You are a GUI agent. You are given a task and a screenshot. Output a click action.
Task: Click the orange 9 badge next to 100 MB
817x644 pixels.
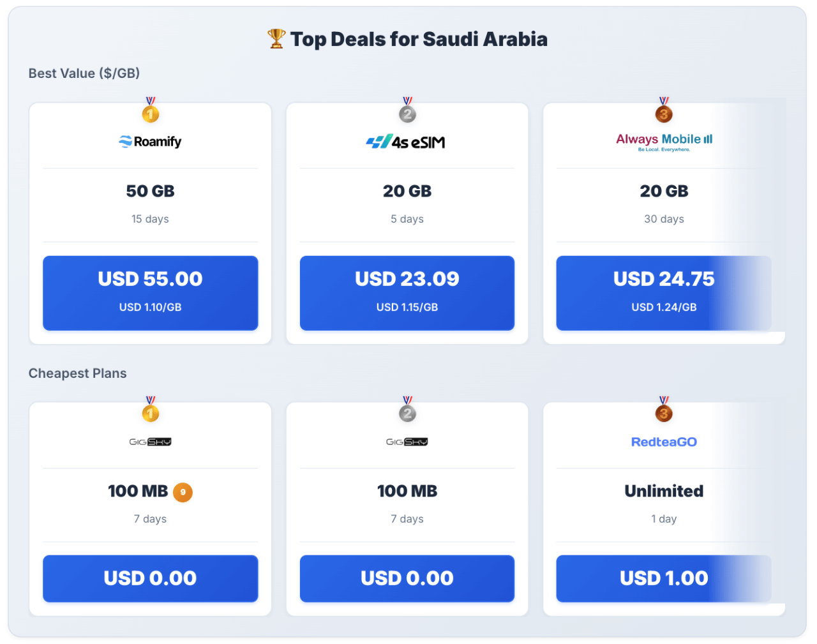tap(183, 492)
